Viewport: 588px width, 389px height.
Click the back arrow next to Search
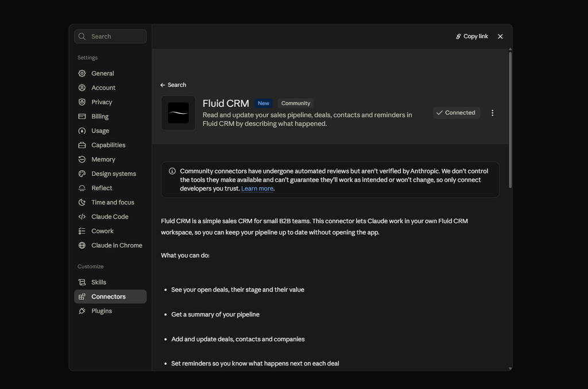click(163, 85)
